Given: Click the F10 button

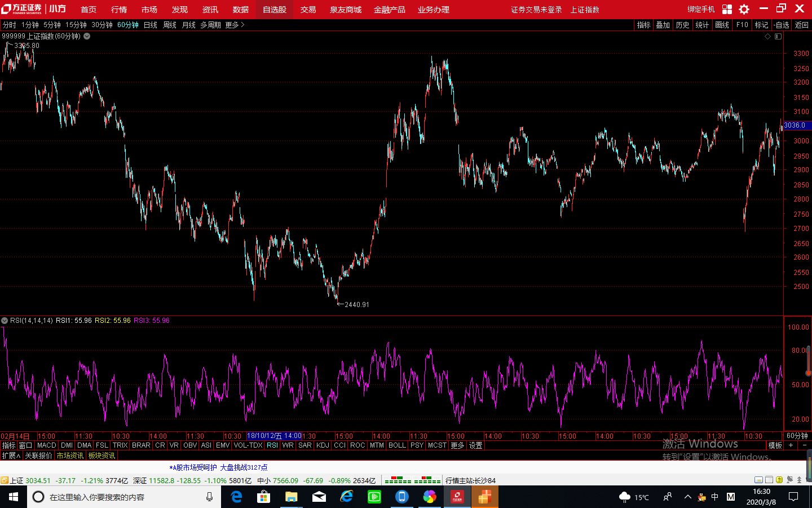Looking at the screenshot, I should pyautogui.click(x=742, y=25).
